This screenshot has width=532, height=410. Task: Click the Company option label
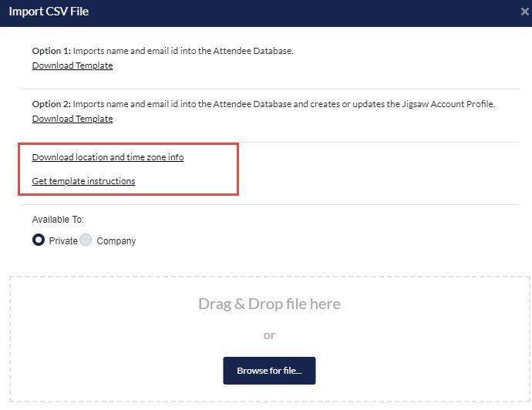tap(116, 241)
